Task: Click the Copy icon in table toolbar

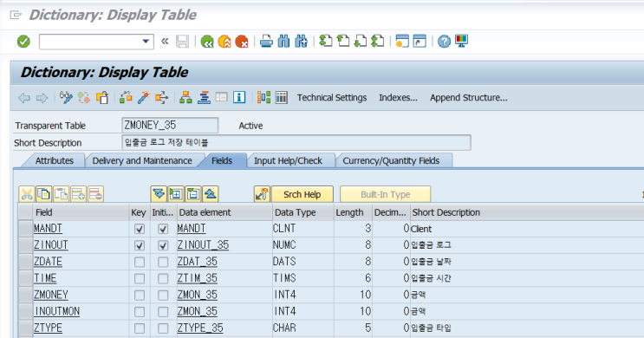Action: (44, 194)
